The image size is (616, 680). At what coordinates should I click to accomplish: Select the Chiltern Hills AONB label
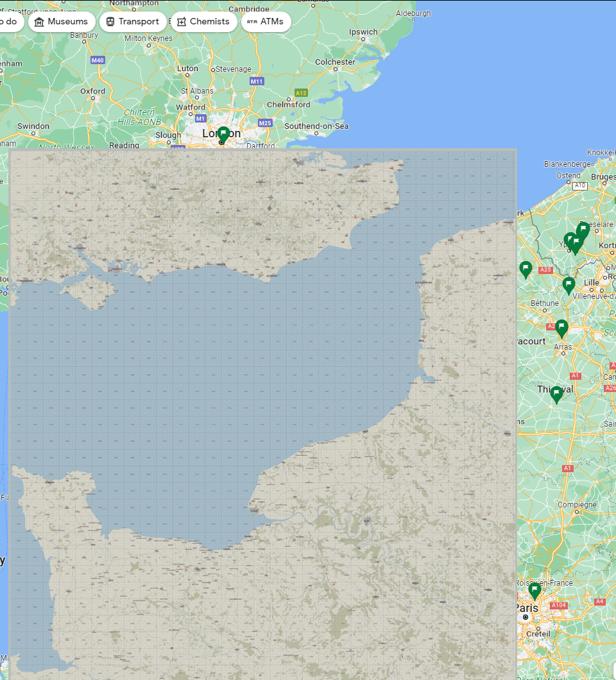[139, 117]
